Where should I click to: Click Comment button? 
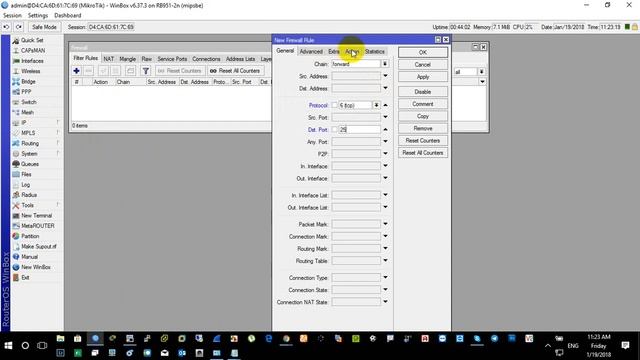coord(423,104)
